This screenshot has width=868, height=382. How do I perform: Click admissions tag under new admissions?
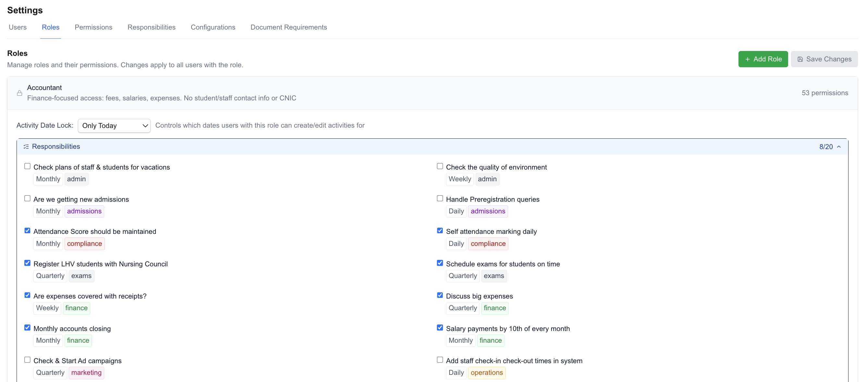tap(84, 211)
